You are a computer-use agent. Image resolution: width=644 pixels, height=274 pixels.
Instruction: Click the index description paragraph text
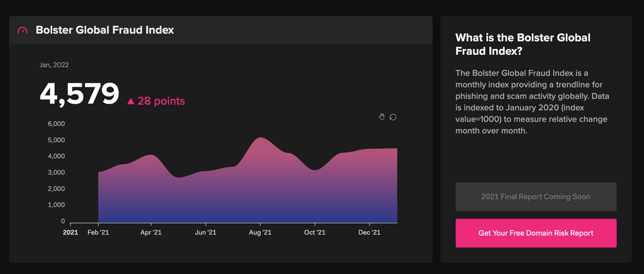532,102
